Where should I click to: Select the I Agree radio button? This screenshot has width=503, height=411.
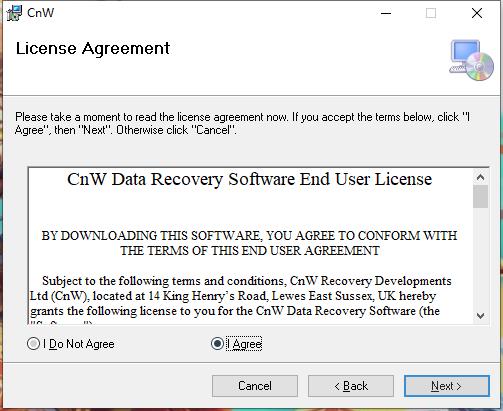pos(217,344)
